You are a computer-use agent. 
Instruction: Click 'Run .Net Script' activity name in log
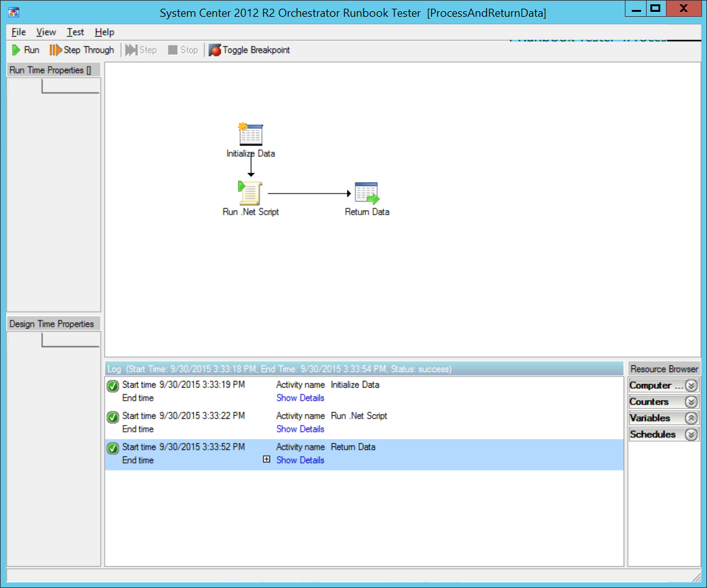point(359,416)
